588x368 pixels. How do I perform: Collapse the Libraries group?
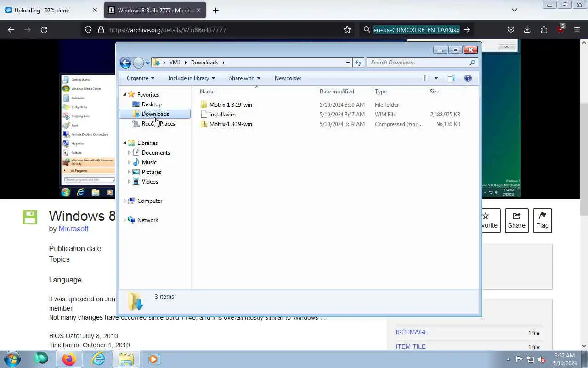(x=124, y=143)
